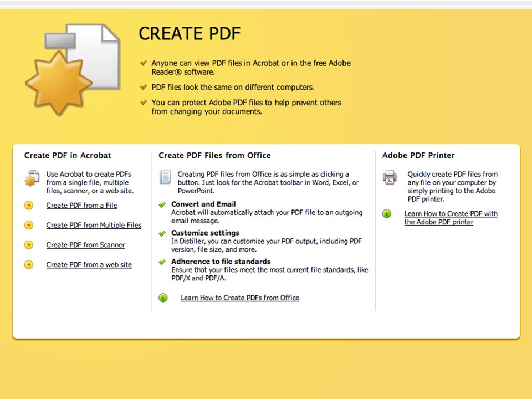Click the Office document page icon
This screenshot has height=399, width=532.
(x=165, y=177)
